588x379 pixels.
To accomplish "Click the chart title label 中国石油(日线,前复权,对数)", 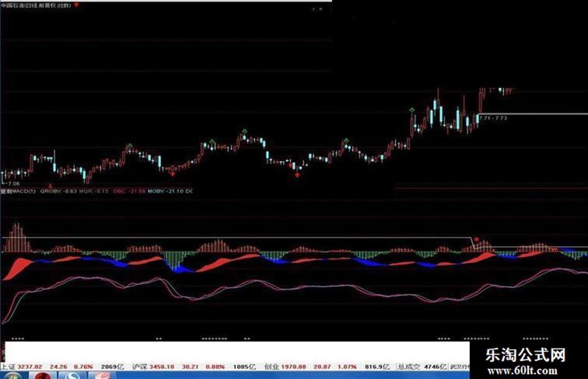I will 36,5.
